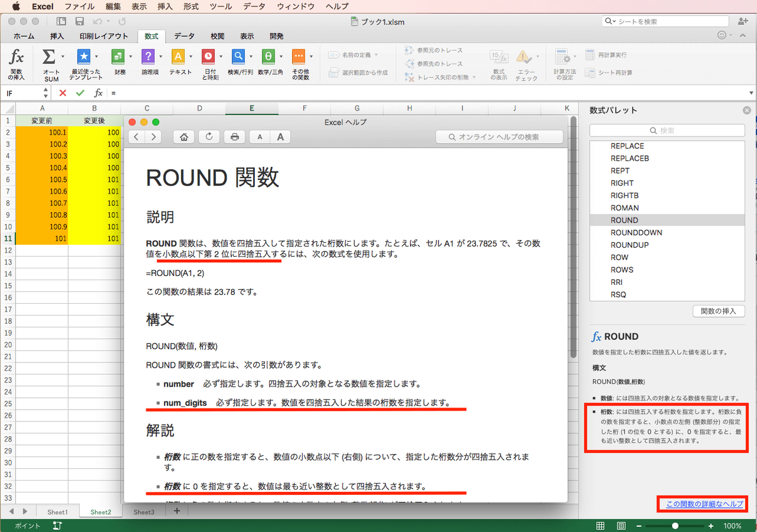Click the smiley feedback icon
This screenshot has height=532, width=757.
pyautogui.click(x=722, y=35)
